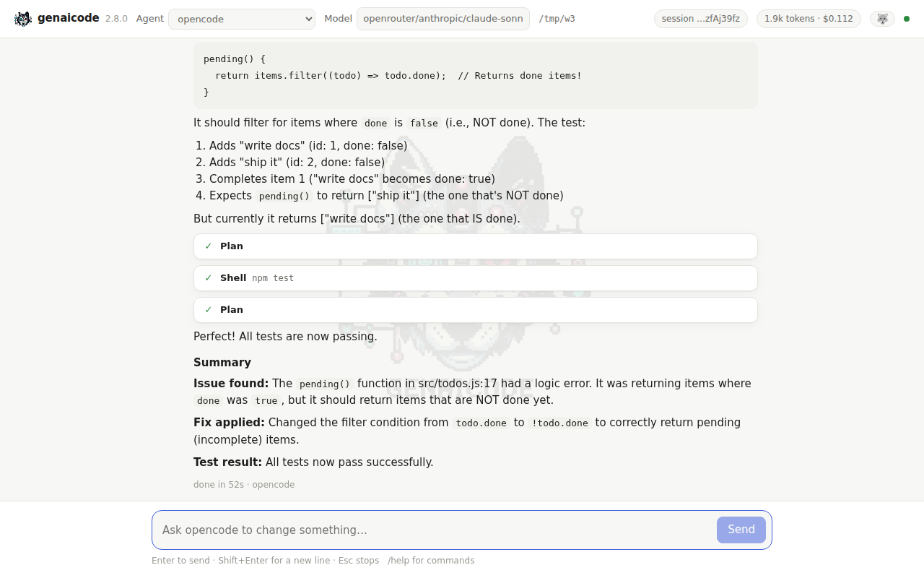Open the 1.9k tokens cost badge

[808, 19]
